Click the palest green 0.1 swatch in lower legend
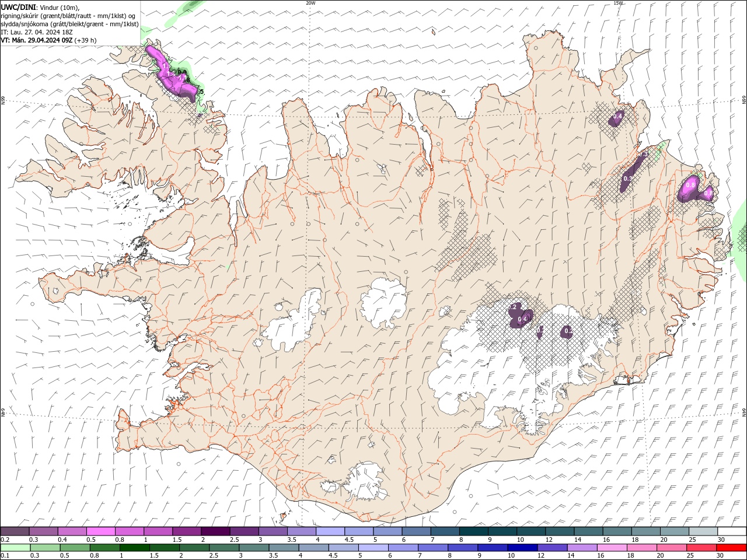This screenshot has width=747, height=560. tap(15, 548)
